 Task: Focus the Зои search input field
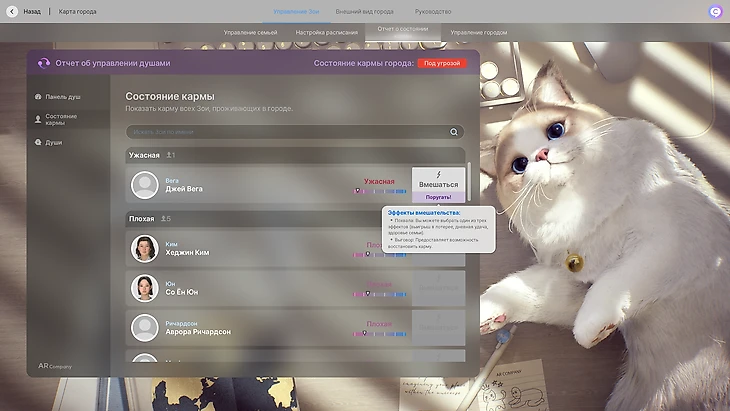pyautogui.click(x=285, y=132)
